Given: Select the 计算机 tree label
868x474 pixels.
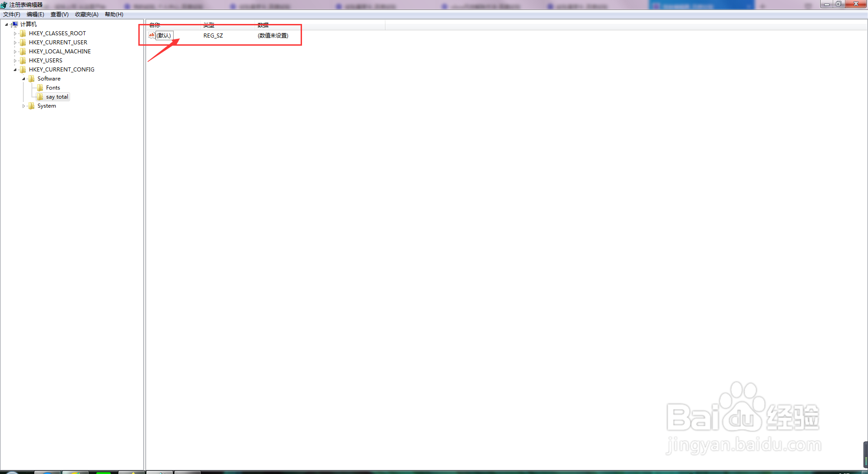Looking at the screenshot, I should coord(28,24).
